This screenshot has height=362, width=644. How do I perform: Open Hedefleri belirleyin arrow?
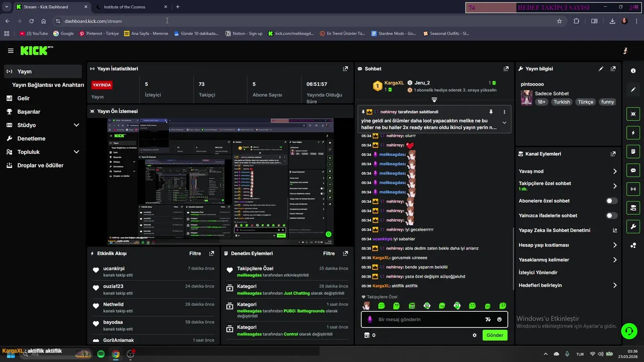coord(615,285)
